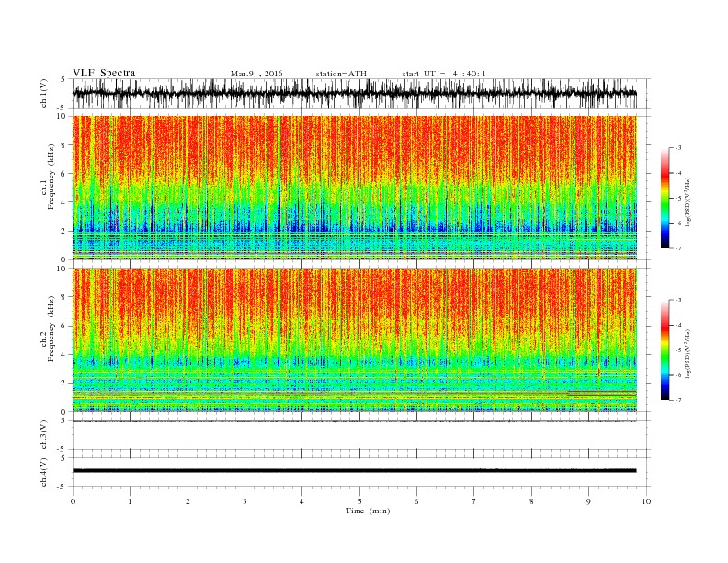Click inside the ch.2 spectrogram panel

pos(355,339)
